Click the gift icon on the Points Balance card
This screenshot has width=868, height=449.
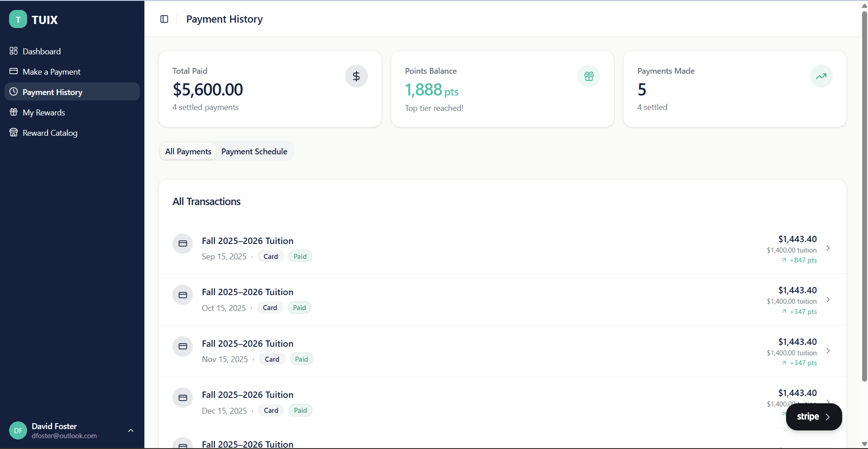coord(588,76)
